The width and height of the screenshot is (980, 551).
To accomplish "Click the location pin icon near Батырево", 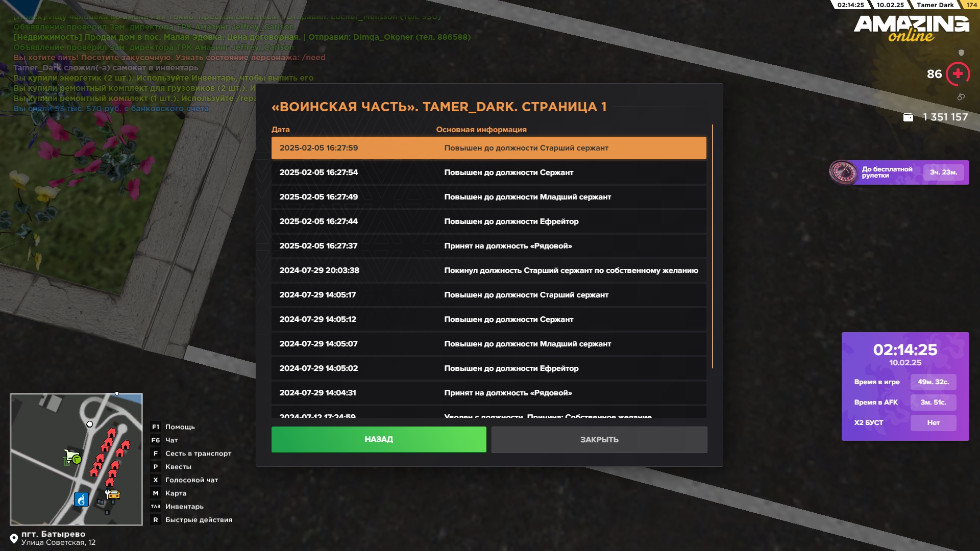I will (x=14, y=538).
